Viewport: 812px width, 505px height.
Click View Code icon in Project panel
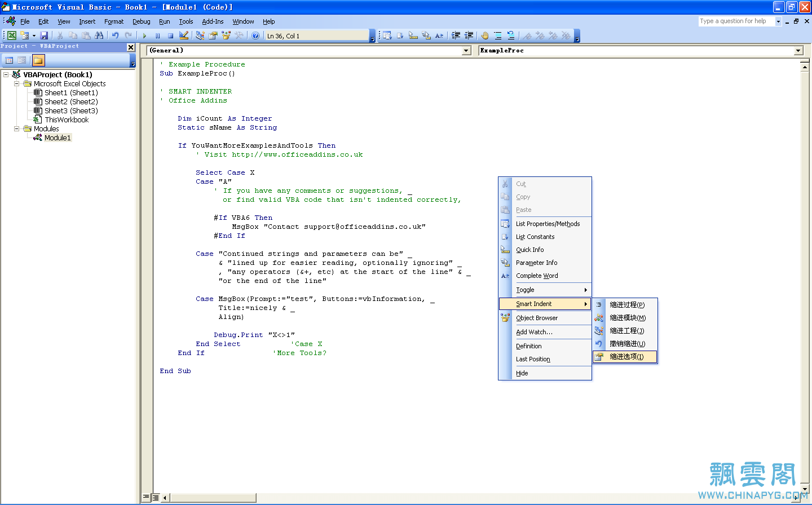tap(9, 60)
